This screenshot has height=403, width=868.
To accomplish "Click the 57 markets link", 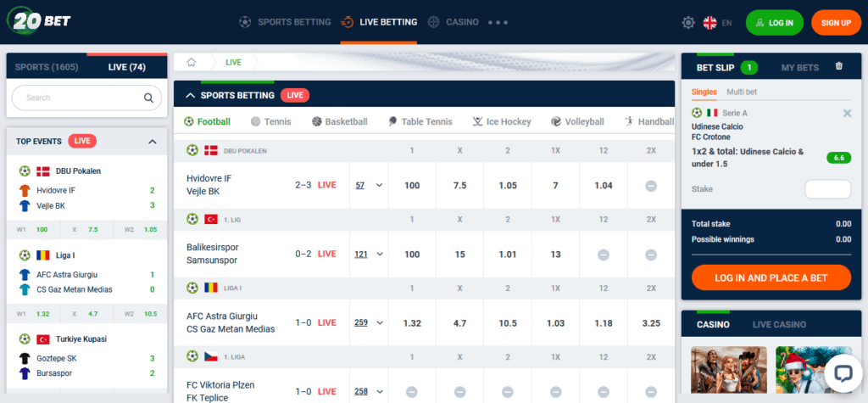I will click(359, 185).
